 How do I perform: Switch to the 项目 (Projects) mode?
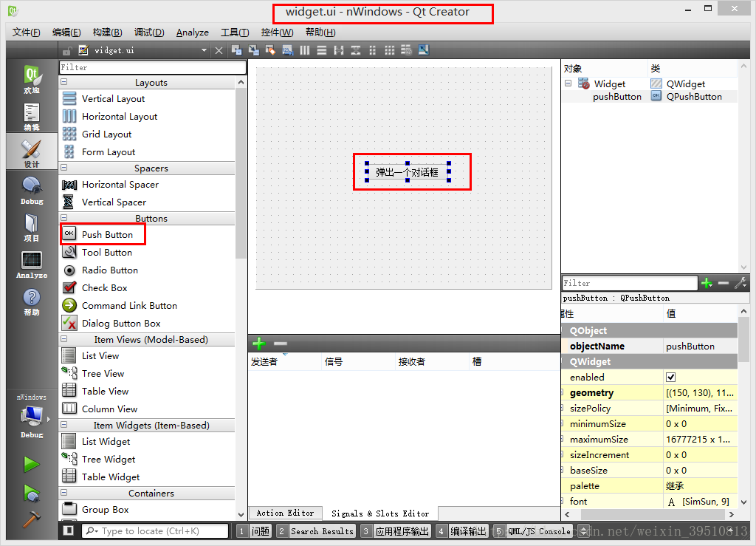point(32,228)
